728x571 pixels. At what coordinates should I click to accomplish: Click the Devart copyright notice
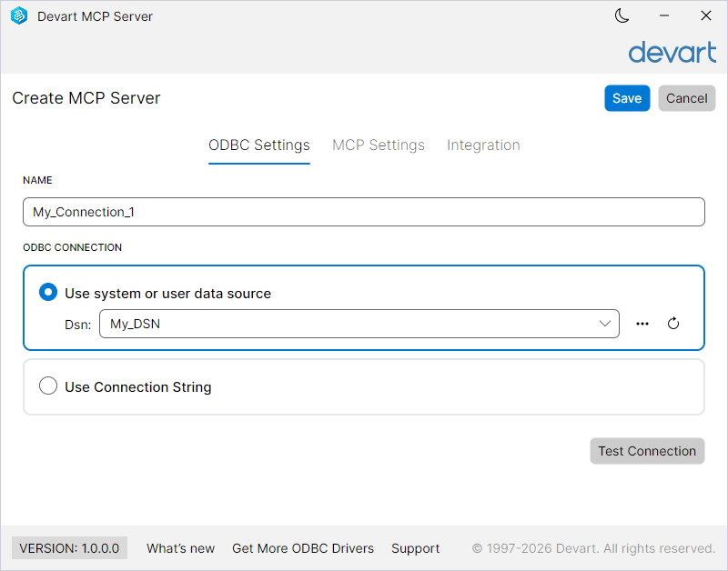(x=594, y=548)
